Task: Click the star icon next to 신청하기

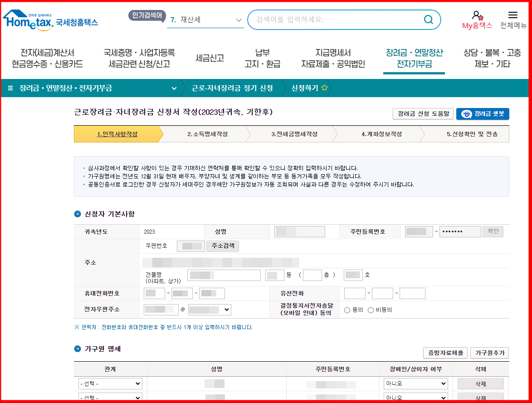Action: click(326, 88)
